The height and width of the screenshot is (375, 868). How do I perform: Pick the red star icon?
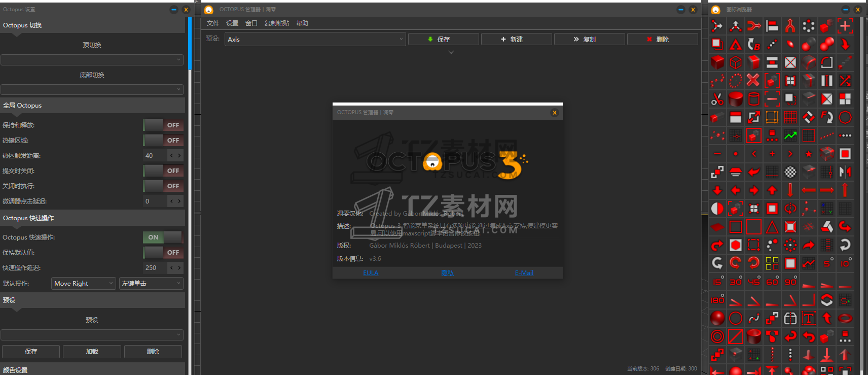pos(809,154)
